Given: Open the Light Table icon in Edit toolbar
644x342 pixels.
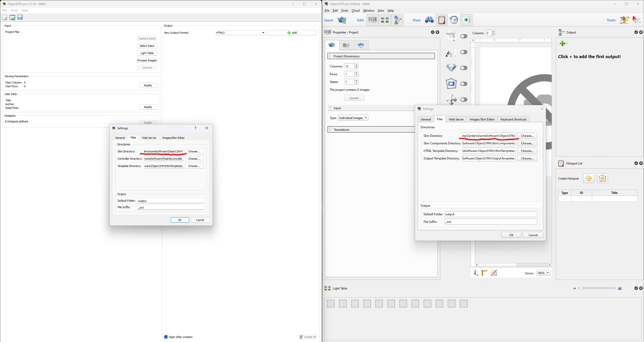Looking at the screenshot, I should tap(385, 20).
